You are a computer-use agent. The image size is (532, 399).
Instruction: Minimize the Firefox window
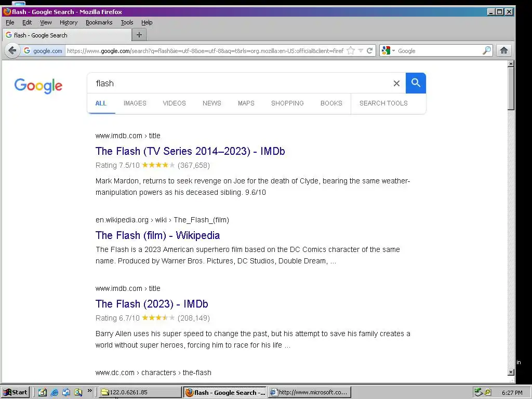[x=490, y=12]
